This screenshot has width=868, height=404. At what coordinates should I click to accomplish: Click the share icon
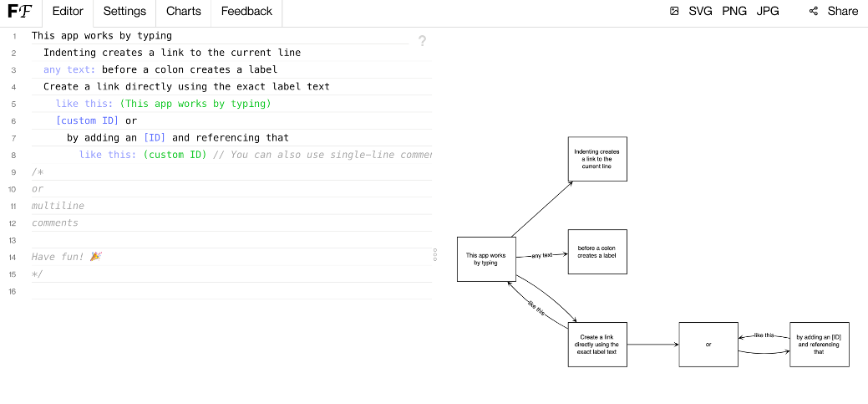click(813, 12)
